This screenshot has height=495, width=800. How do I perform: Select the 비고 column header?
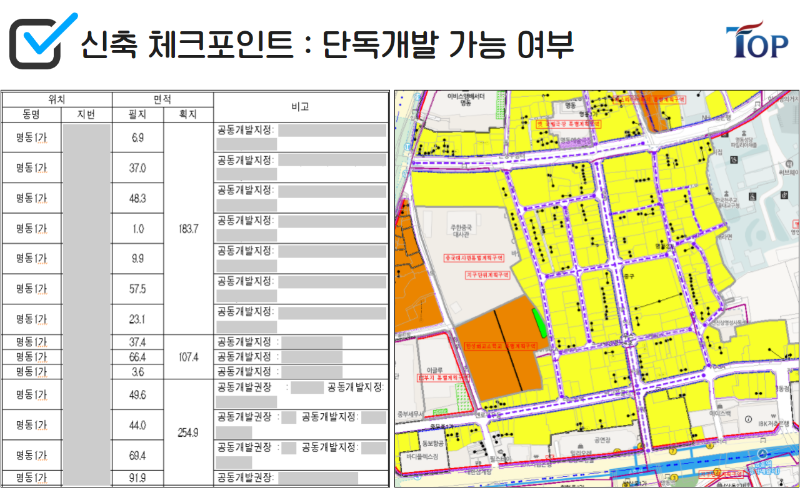tap(301, 107)
